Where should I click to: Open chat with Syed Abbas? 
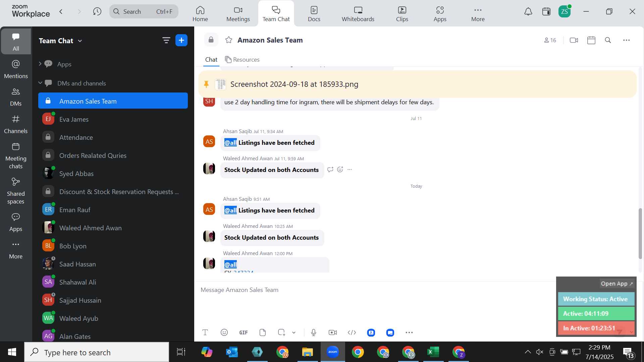point(113,174)
